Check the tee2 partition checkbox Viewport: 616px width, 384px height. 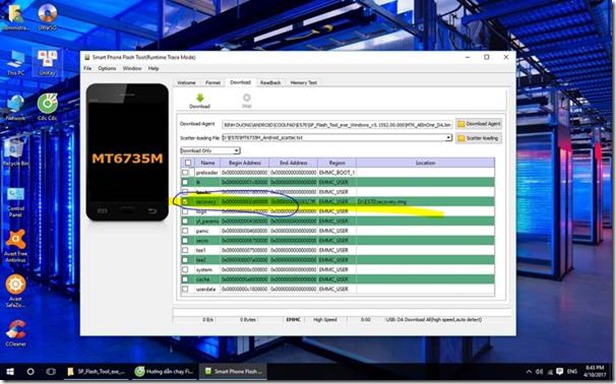185,260
